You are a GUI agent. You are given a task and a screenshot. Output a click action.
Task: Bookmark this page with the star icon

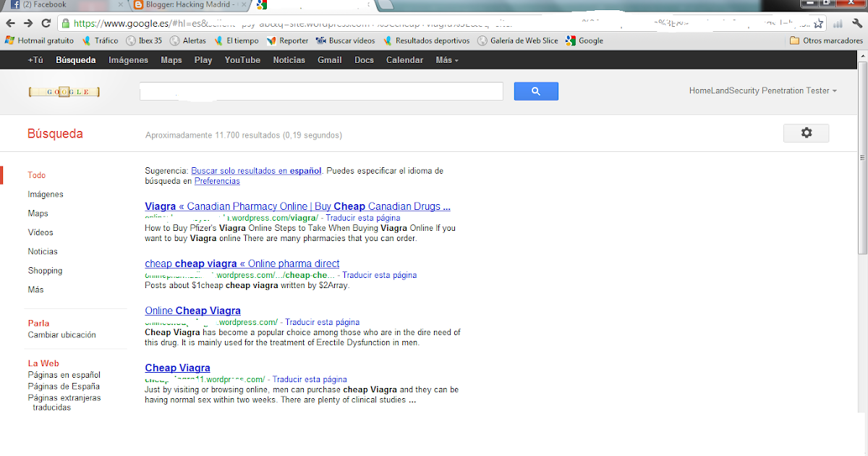coord(817,23)
